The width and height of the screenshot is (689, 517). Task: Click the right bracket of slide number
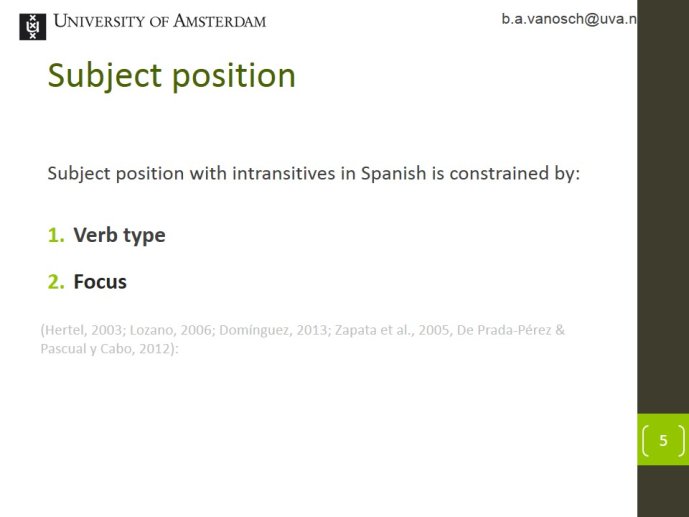click(x=681, y=441)
